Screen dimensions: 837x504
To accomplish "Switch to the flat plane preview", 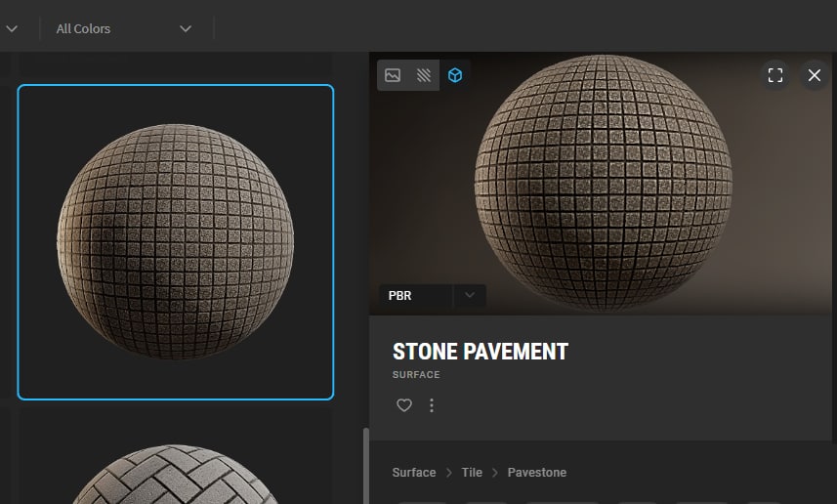I will coord(424,75).
